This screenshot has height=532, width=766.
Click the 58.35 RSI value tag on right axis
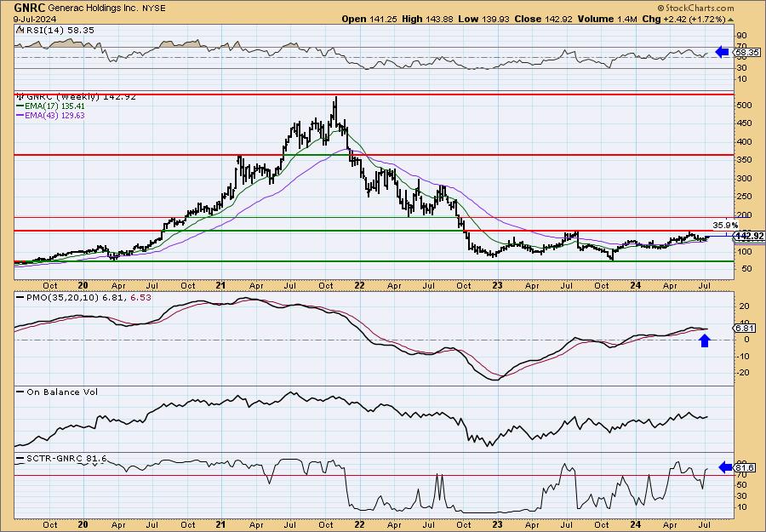point(747,52)
